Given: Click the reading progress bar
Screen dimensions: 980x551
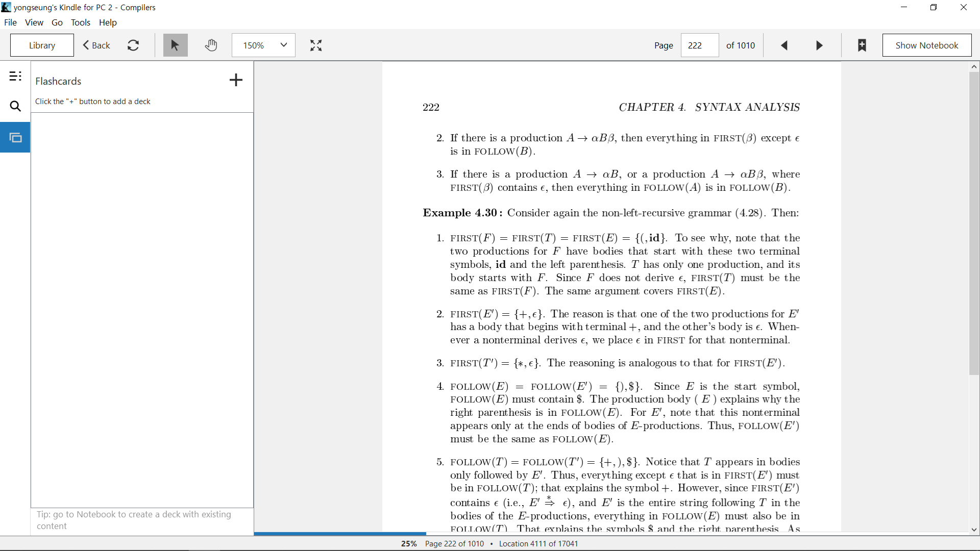Looking at the screenshot, I should 611,534.
